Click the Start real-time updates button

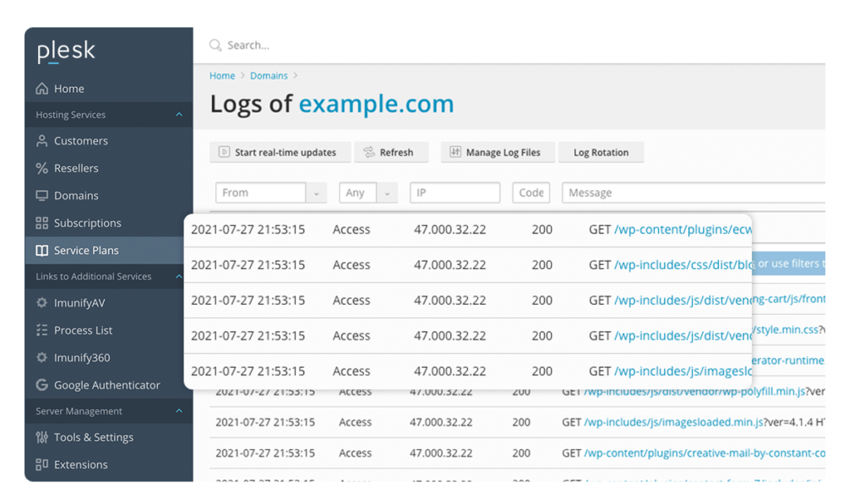[280, 152]
